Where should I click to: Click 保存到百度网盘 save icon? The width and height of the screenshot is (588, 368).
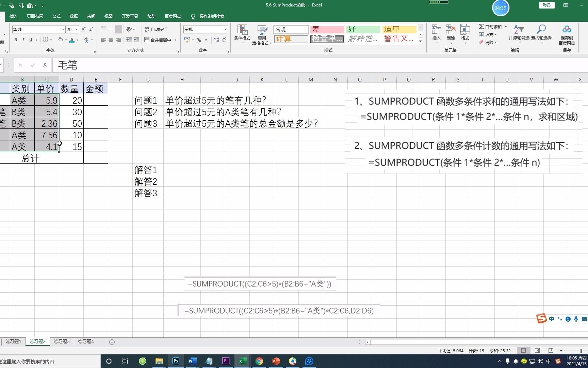[x=567, y=35]
